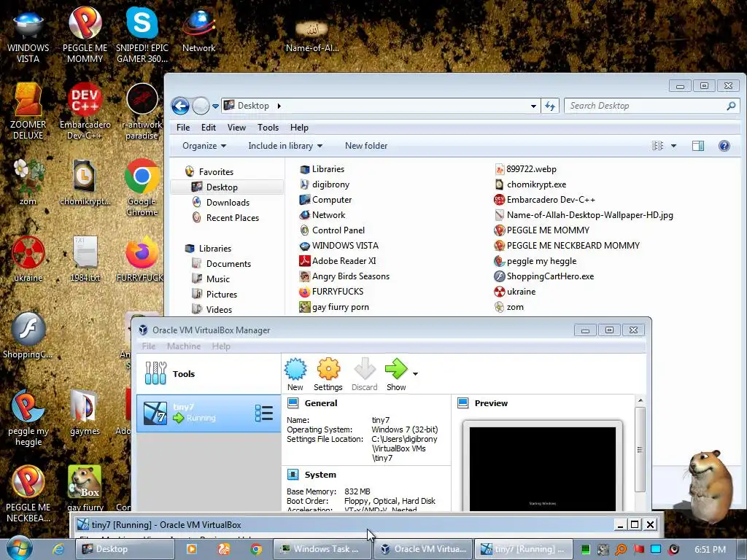
Task: Click the New VM toolbar icon in VirtualBox
Action: click(x=295, y=375)
